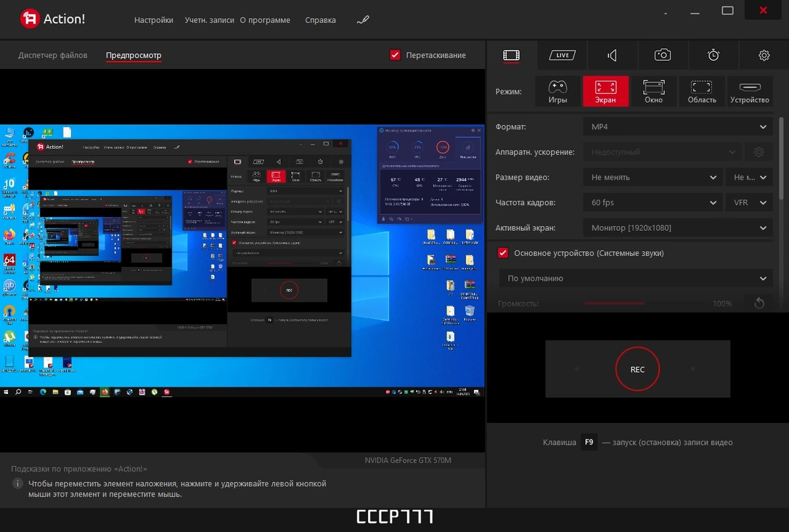Click the NVIDIA GeForce GTX 570M label
This screenshot has height=532, width=789.
pos(408,460)
